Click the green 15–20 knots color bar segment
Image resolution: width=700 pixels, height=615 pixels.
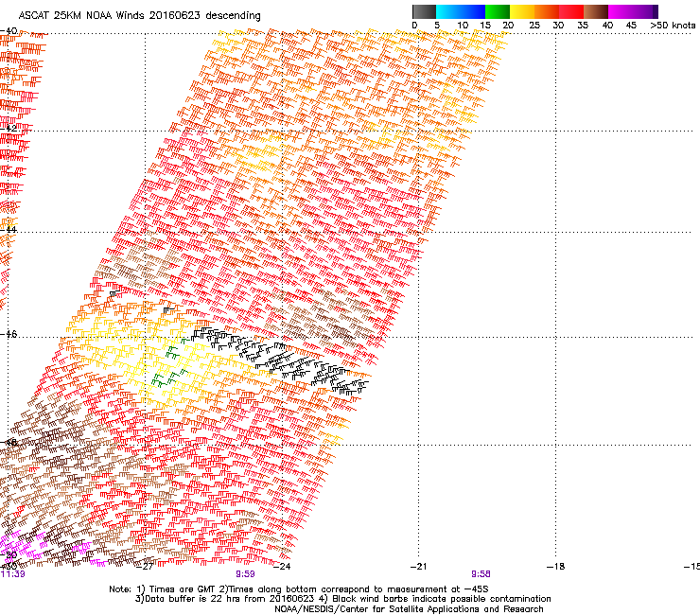tap(498, 11)
